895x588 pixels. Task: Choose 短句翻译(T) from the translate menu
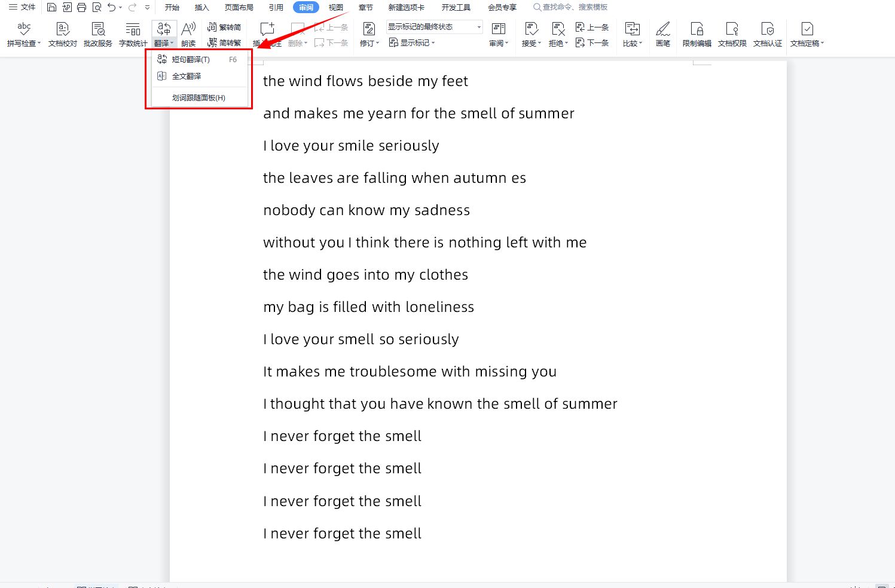200,59
